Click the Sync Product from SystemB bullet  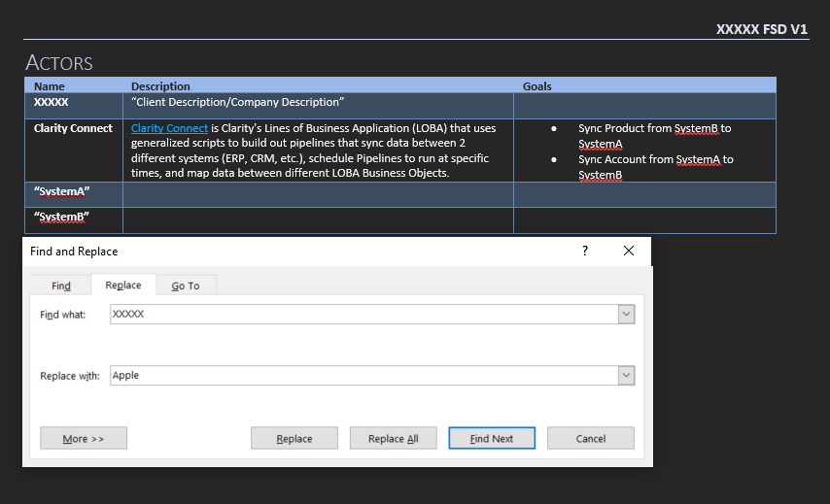(655, 136)
